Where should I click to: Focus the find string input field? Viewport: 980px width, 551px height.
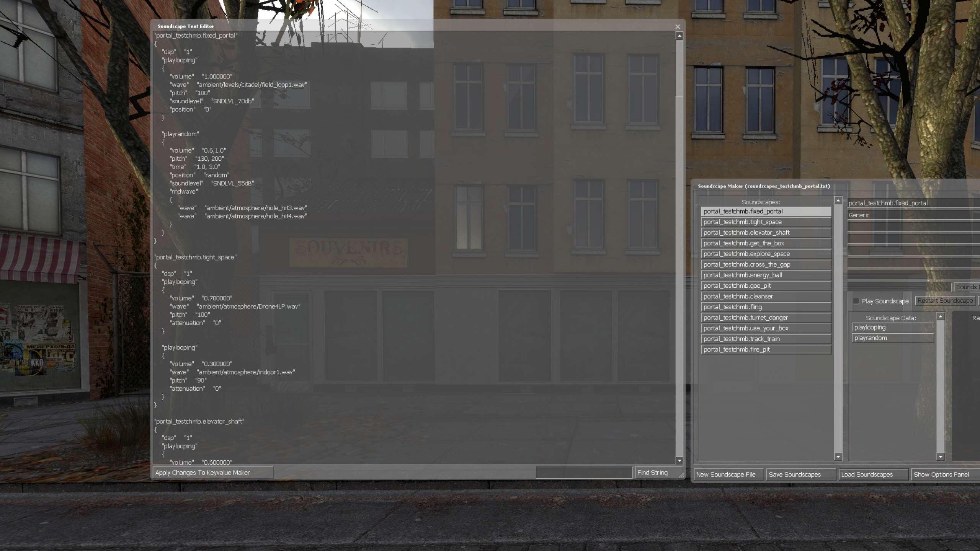pos(584,473)
